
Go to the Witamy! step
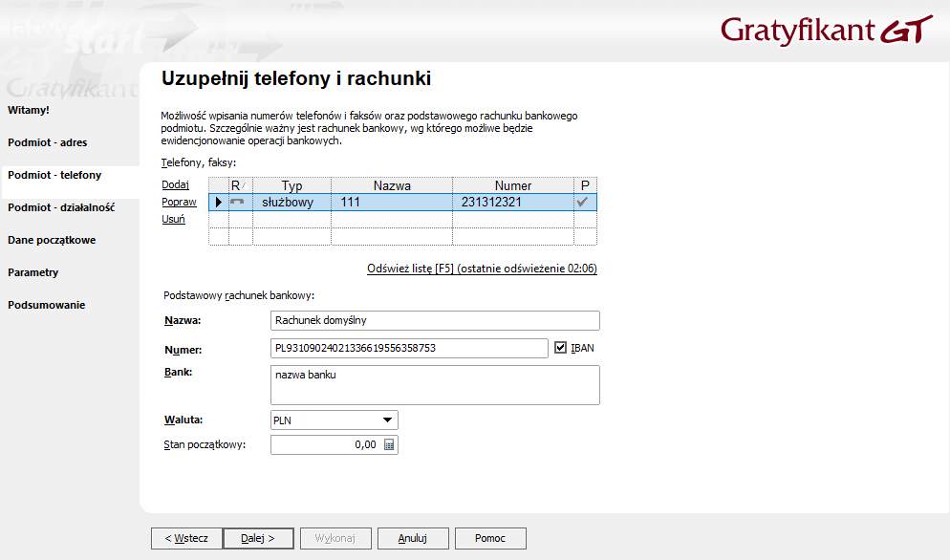[x=29, y=110]
